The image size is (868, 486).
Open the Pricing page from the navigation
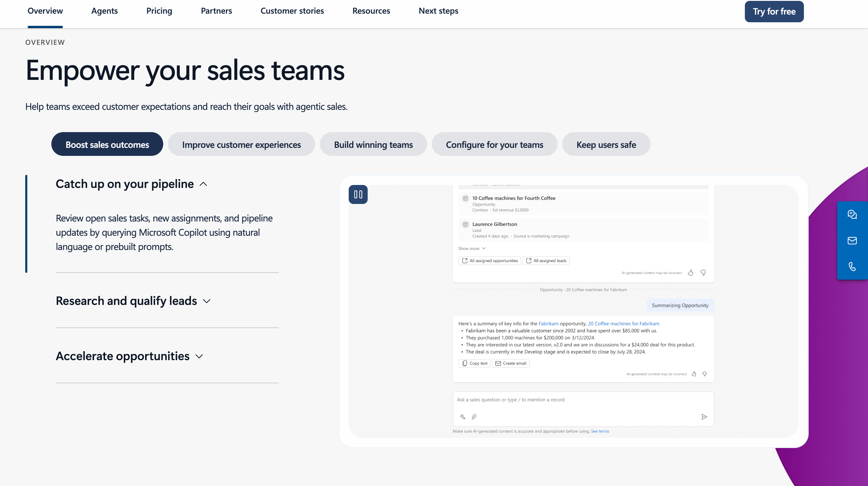coord(159,11)
